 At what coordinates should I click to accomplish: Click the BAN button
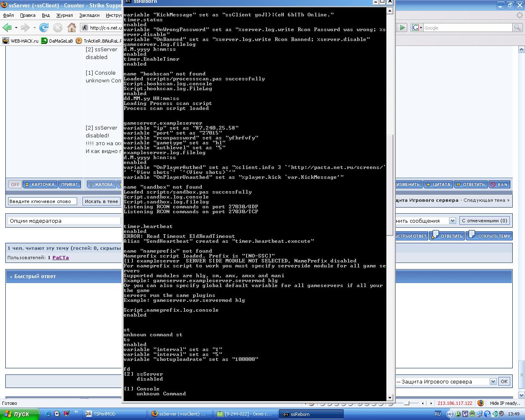click(x=499, y=185)
